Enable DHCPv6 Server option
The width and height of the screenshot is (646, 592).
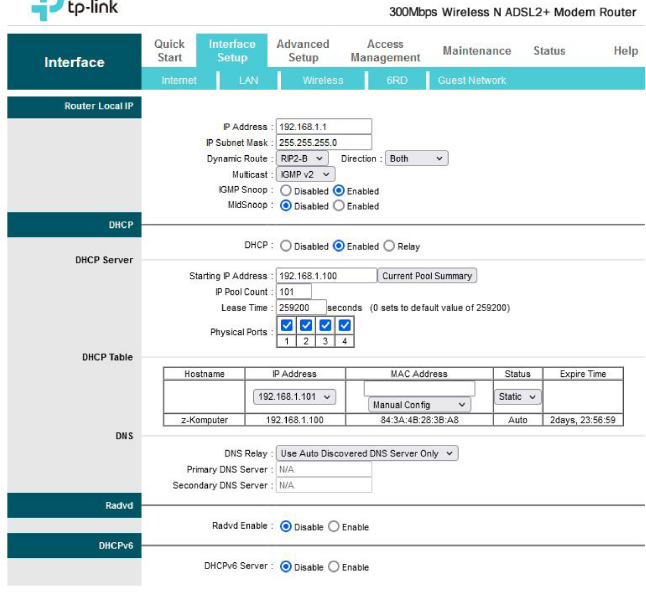point(334,567)
